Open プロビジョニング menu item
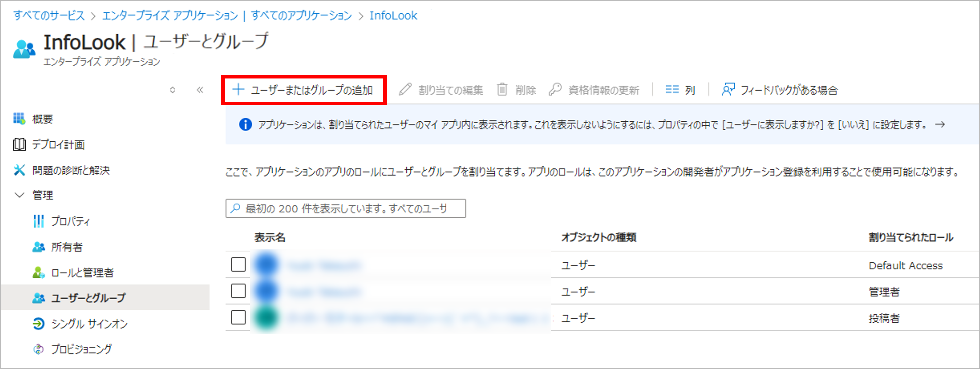The width and height of the screenshot is (980, 369). point(81,349)
